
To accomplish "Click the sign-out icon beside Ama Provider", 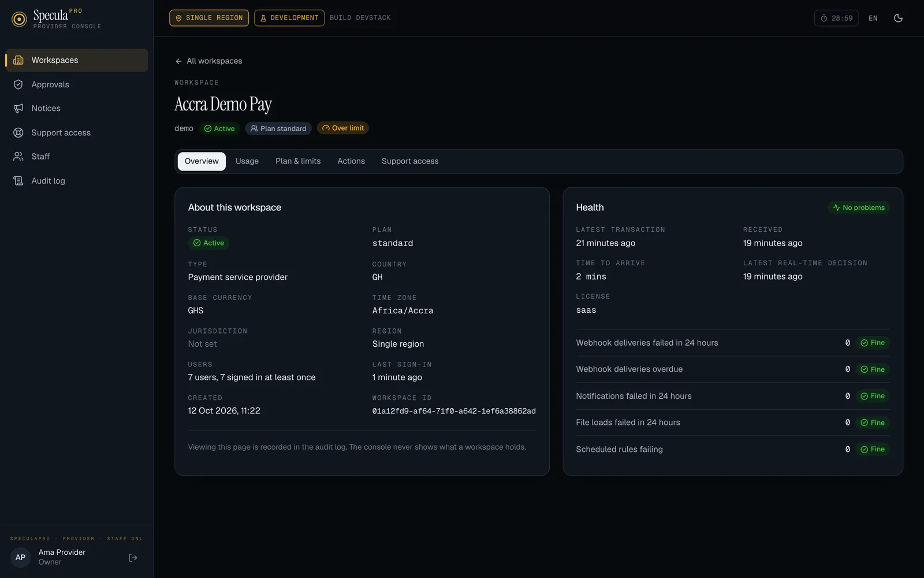I will click(133, 558).
